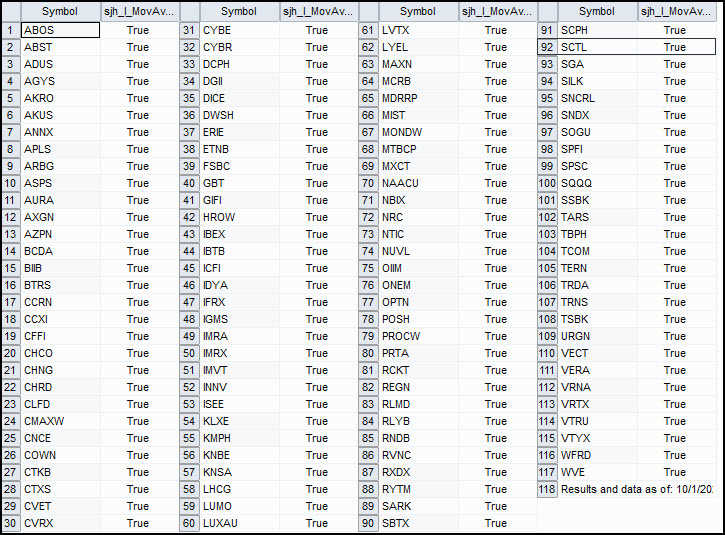Click the IMVT symbol cell
This screenshot has width=725, height=535.
pos(240,370)
